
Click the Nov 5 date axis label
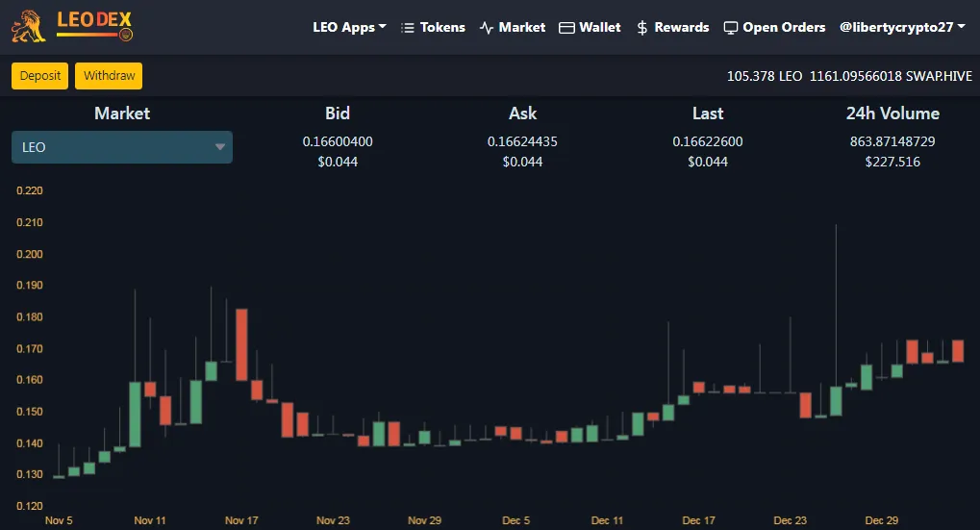point(59,520)
